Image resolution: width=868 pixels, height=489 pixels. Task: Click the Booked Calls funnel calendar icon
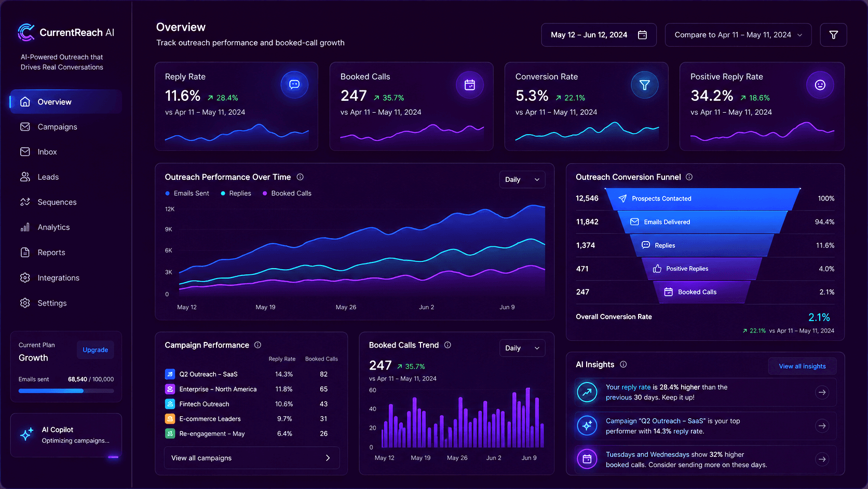pyautogui.click(x=669, y=292)
